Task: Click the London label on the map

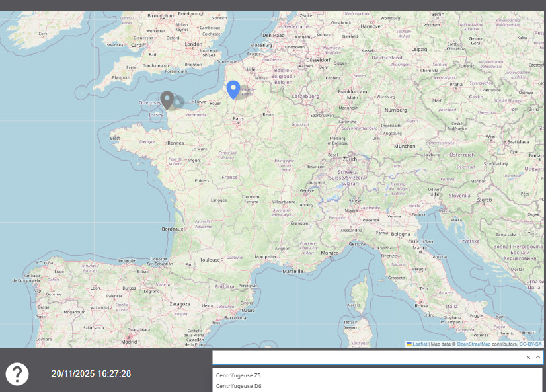Action: (x=193, y=44)
